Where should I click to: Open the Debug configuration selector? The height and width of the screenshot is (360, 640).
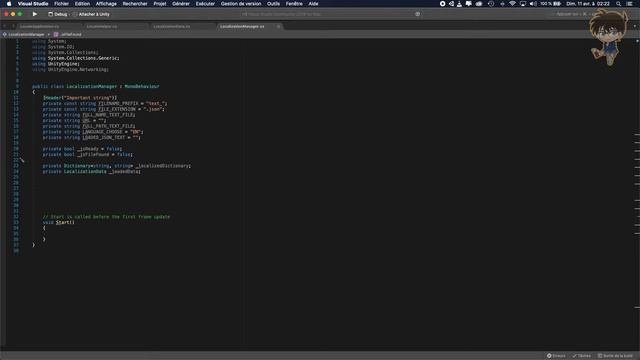point(58,14)
